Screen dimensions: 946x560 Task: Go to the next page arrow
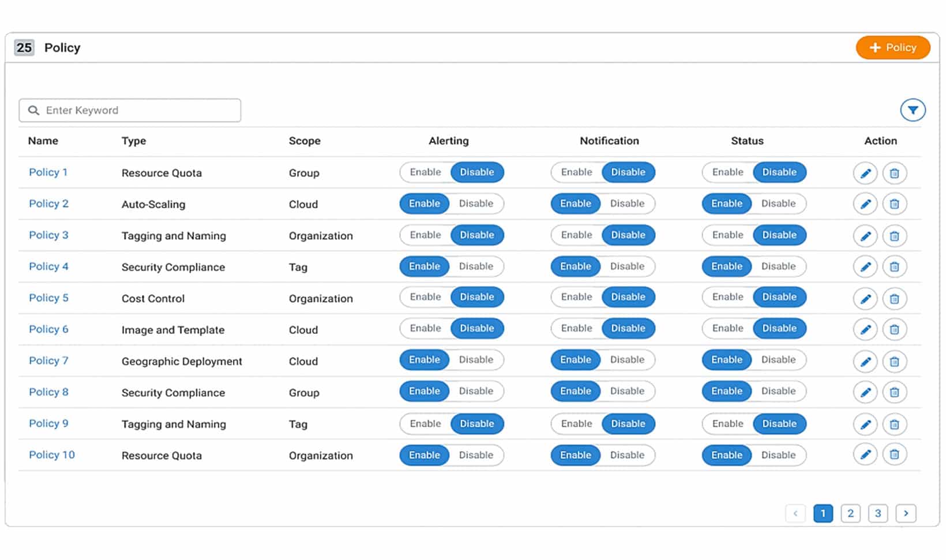click(906, 513)
